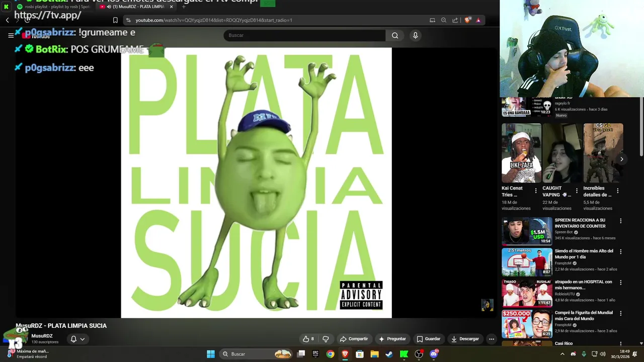Click the browser back arrow
644x362 pixels.
coord(7,20)
